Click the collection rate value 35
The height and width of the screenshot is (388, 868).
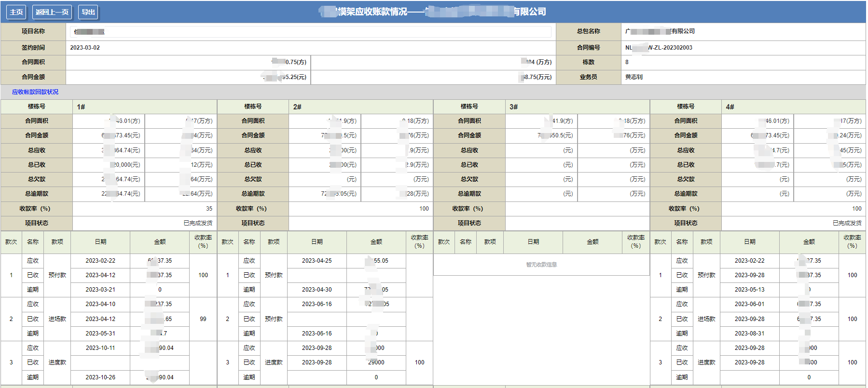pyautogui.click(x=209, y=209)
